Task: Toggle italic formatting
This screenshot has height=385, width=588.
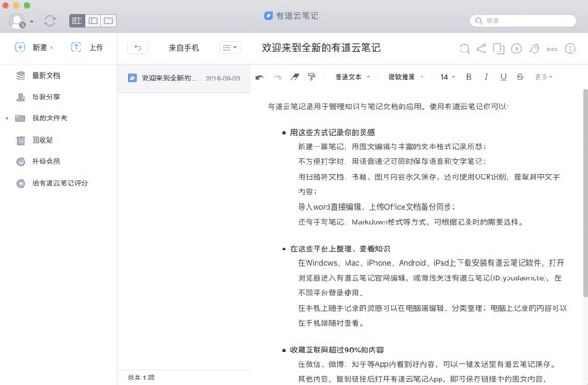Action: point(486,77)
